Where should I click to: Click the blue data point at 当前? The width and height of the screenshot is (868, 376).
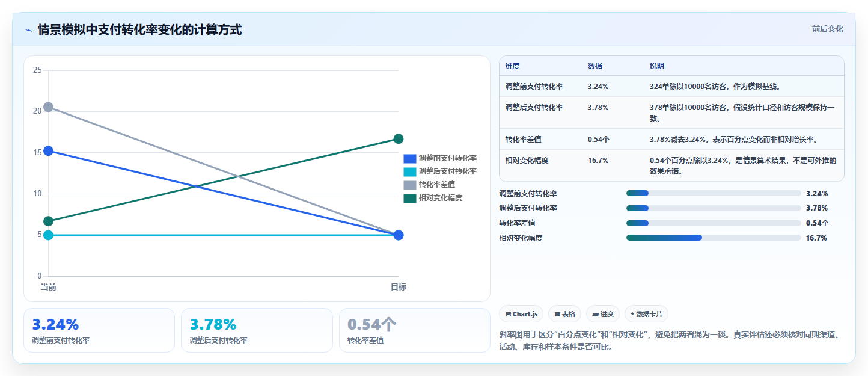49,151
